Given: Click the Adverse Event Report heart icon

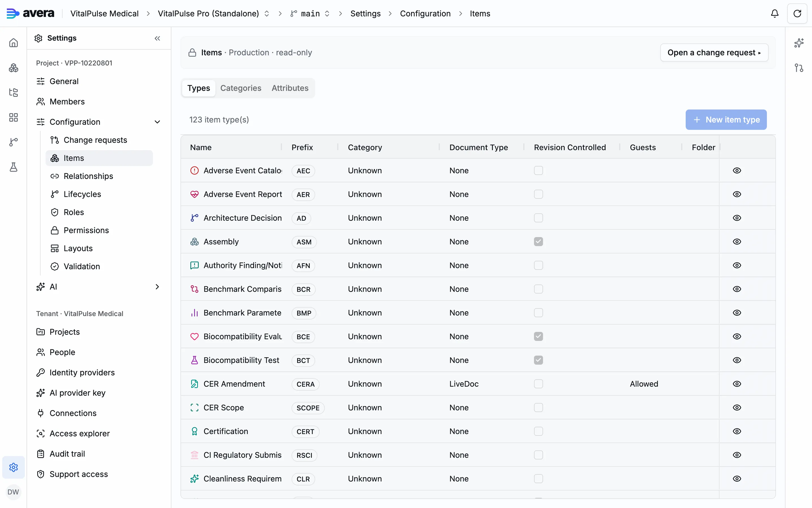Looking at the screenshot, I should pos(195,194).
